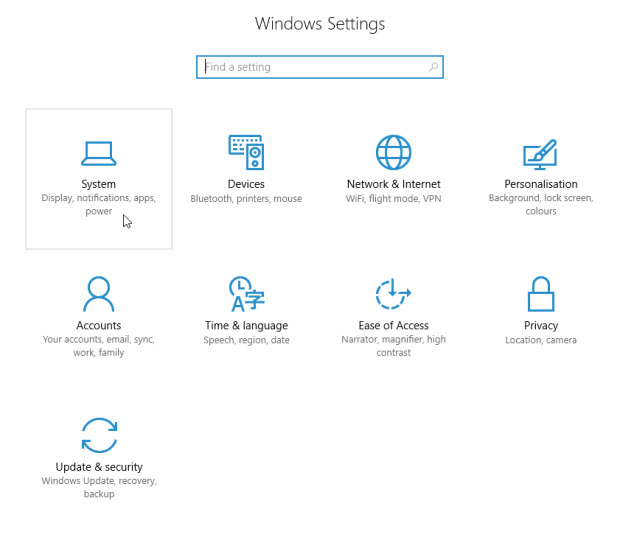
Task: Click the Accounts label
Action: [99, 325]
